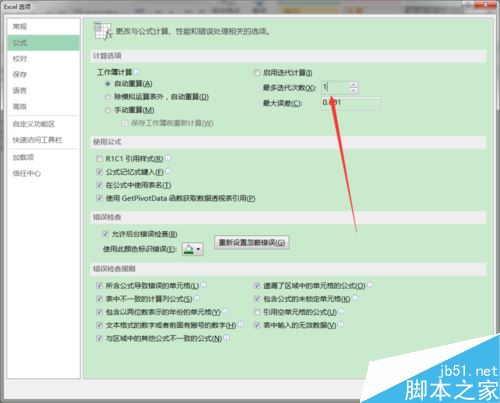The height and width of the screenshot is (403, 500).
Task: Increase 最多迭代次数 with up arrow
Action: (354, 85)
